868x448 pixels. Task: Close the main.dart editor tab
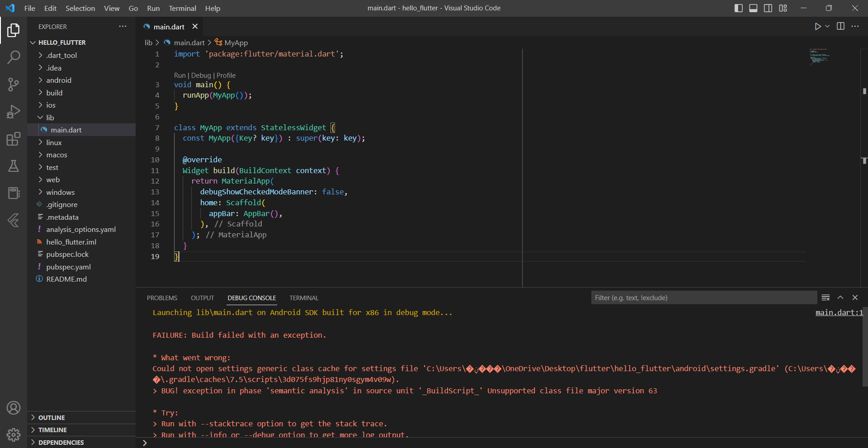(x=195, y=26)
